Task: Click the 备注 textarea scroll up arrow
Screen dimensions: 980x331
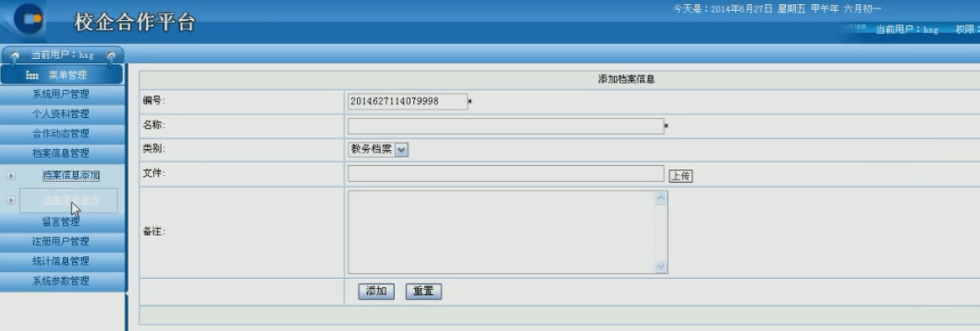Action: click(661, 198)
